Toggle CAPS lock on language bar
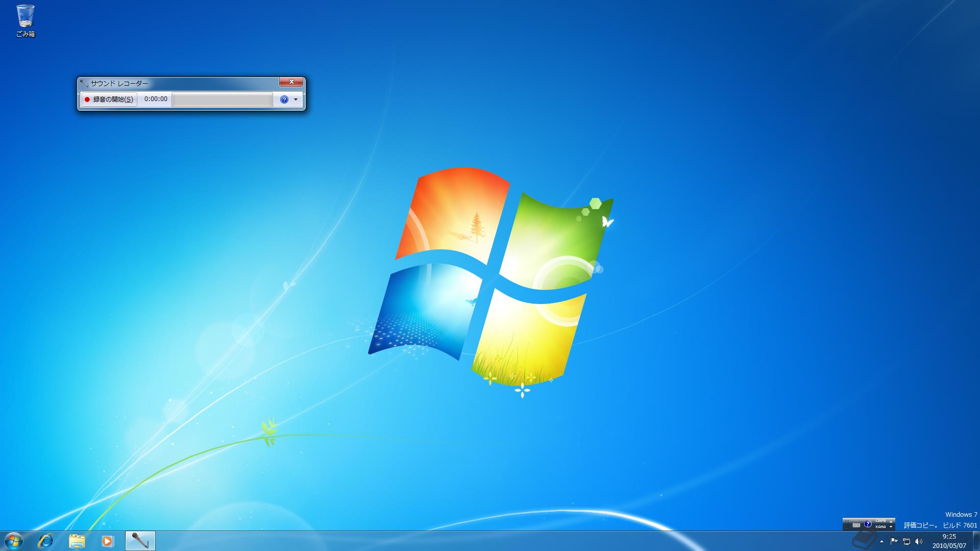Image resolution: width=980 pixels, height=551 pixels. click(x=880, y=520)
